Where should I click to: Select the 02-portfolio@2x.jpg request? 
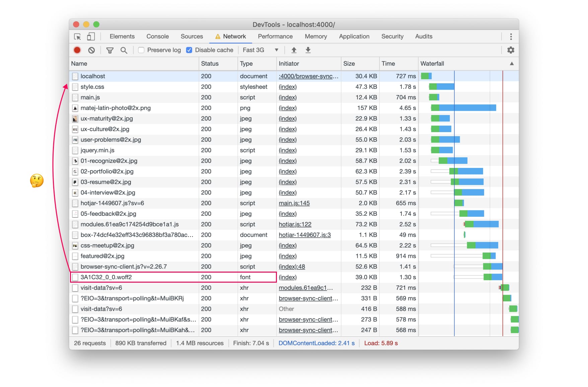click(x=294, y=172)
